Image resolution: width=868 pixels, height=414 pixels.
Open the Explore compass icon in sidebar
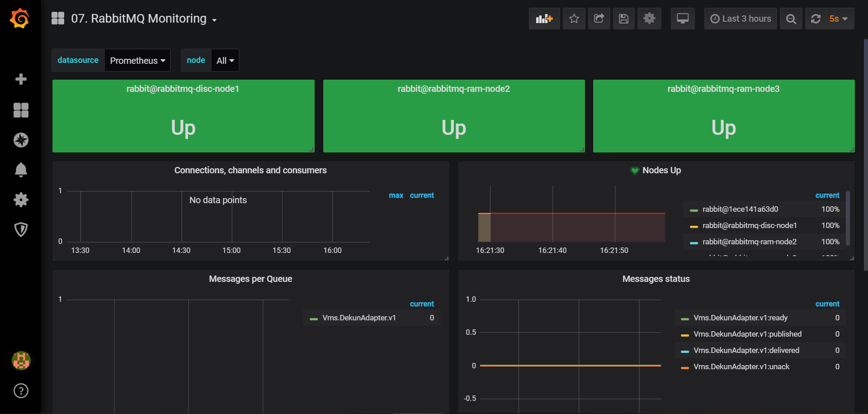coord(21,140)
